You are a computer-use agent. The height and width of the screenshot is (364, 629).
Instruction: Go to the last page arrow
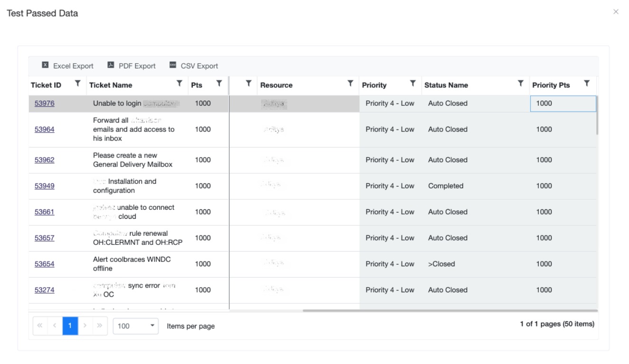100,326
